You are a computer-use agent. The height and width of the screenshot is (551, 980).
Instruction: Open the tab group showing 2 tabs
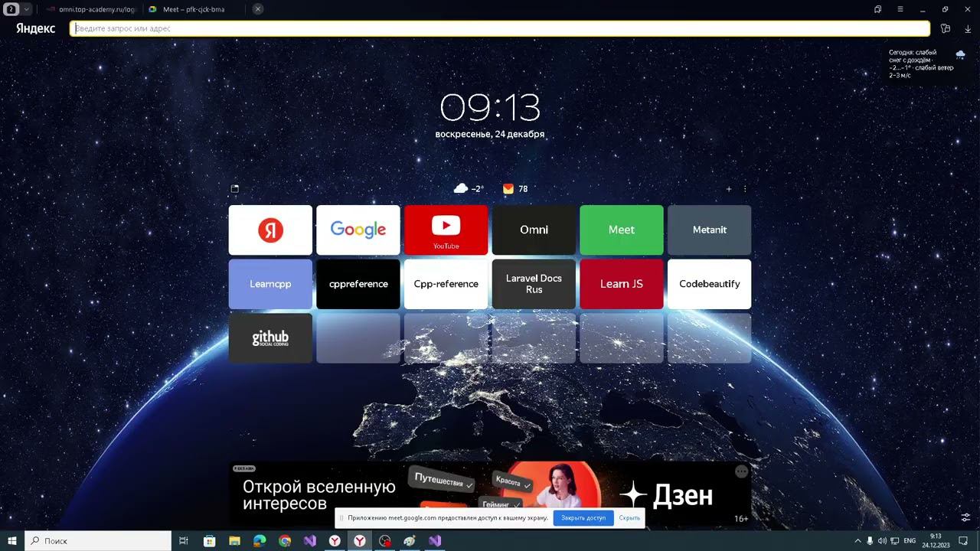pos(11,9)
